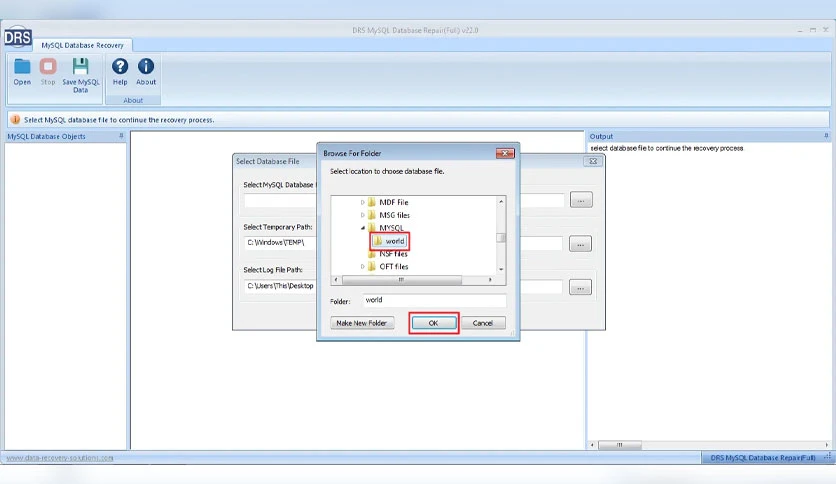
Task: Select the MYSQL folder
Action: point(391,228)
